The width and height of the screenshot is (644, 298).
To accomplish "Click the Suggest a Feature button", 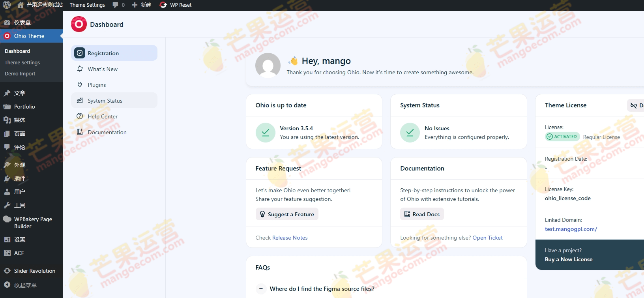I will (x=287, y=214).
